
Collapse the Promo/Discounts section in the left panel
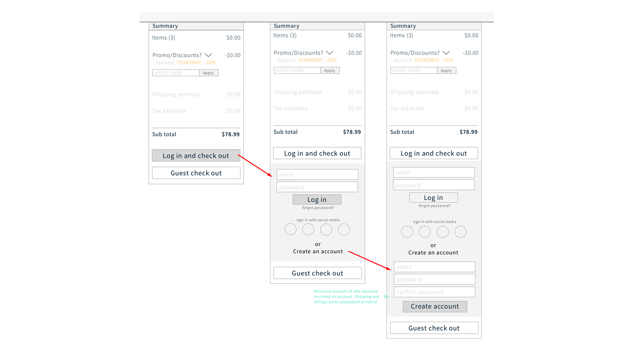208,55
